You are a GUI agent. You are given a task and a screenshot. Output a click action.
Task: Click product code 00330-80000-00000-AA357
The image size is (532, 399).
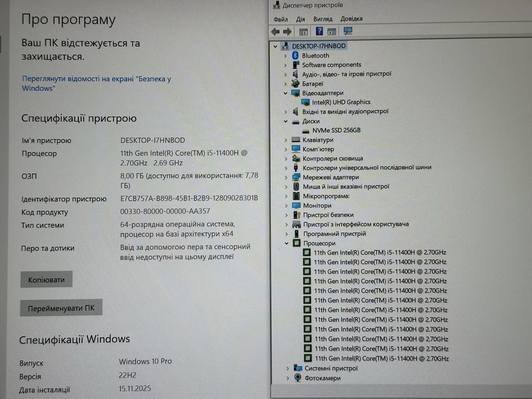click(x=165, y=211)
